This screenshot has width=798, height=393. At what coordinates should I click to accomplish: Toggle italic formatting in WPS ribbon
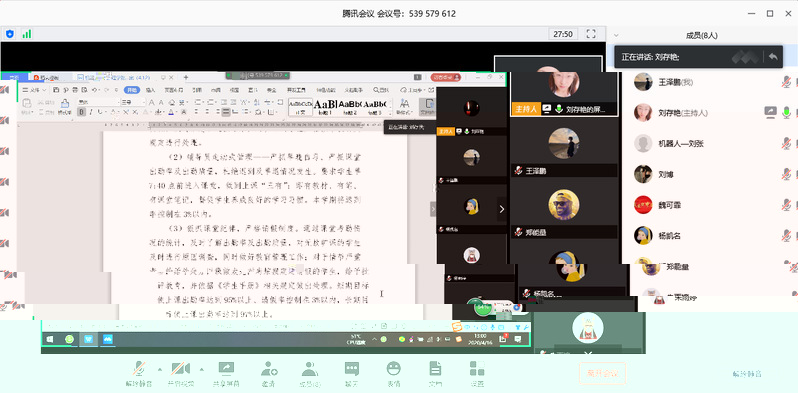tap(91, 112)
